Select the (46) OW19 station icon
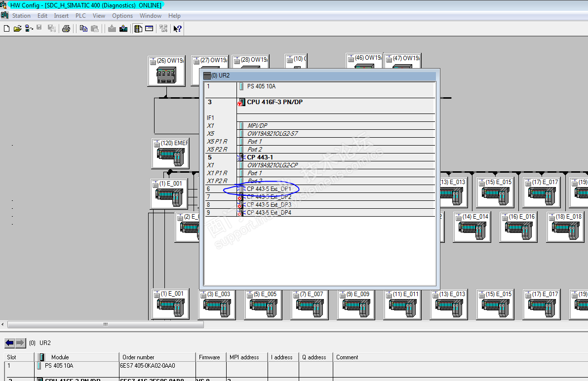The height and width of the screenshot is (381, 588). coord(364,60)
